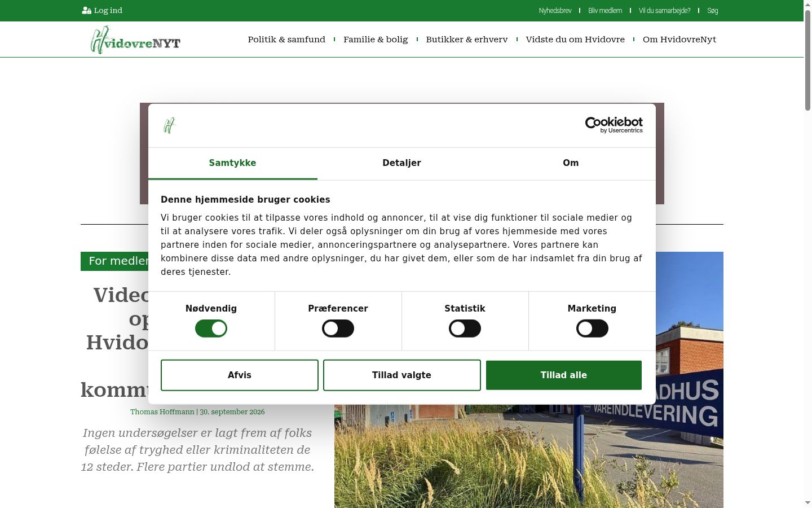Click the scrollbar down arrow
Screen dimensions: 812x508
pyautogui.click(x=807, y=502)
